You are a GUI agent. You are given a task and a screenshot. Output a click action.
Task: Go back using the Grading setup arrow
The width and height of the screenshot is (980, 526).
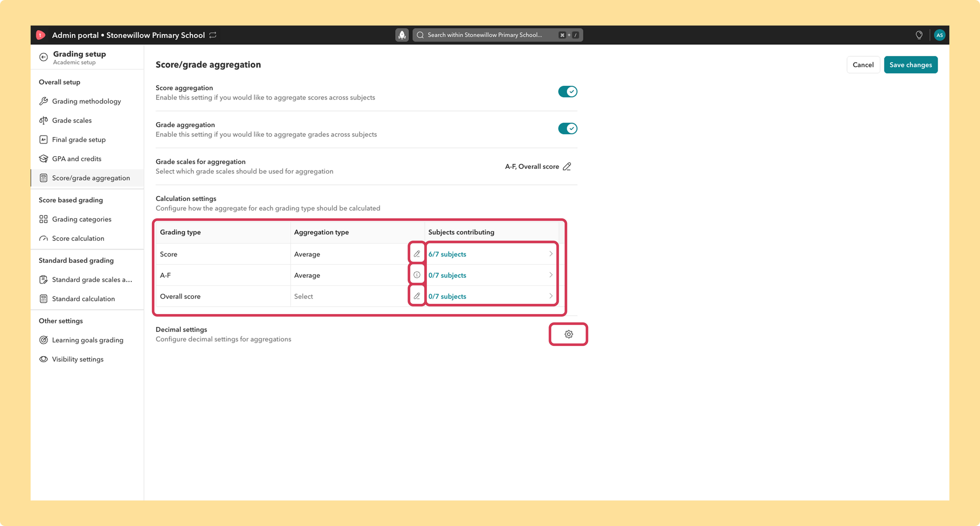(44, 57)
